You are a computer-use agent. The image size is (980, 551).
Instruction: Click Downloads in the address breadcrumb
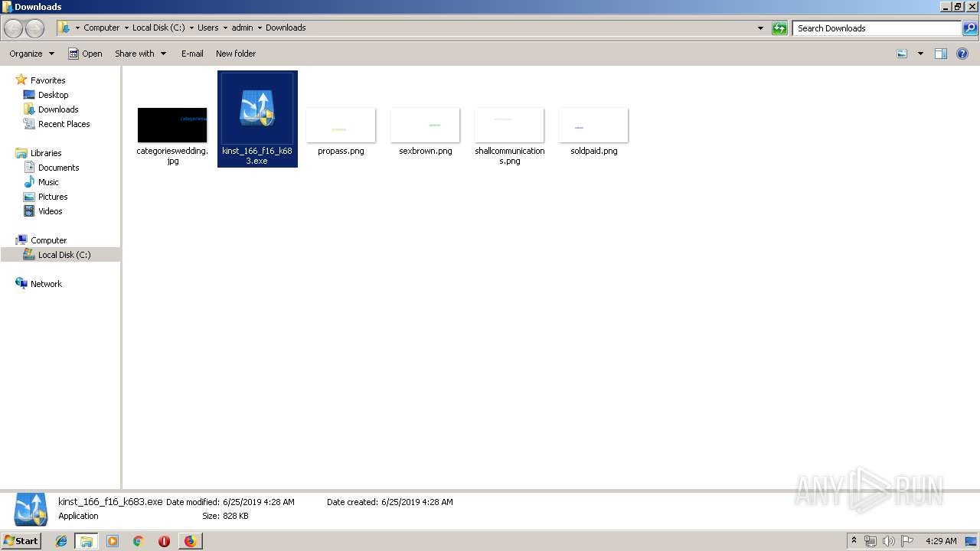pos(286,28)
